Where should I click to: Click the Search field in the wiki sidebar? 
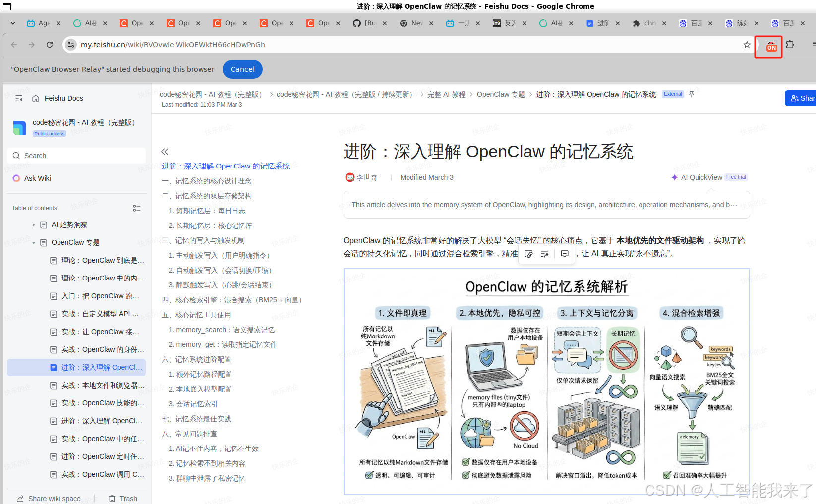point(76,156)
